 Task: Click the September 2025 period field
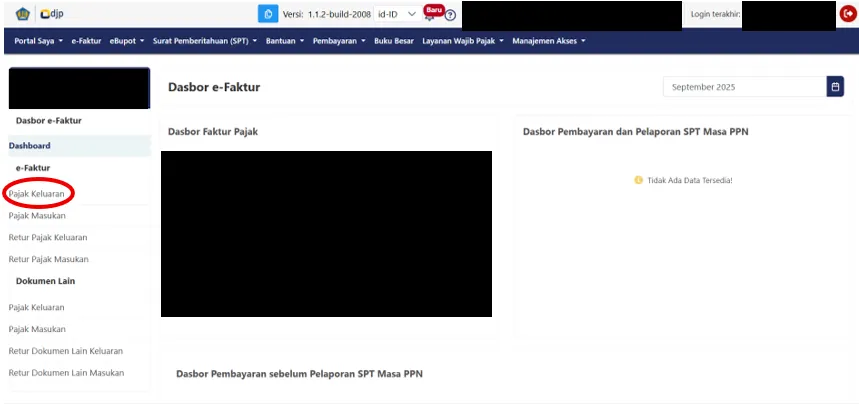click(x=743, y=87)
